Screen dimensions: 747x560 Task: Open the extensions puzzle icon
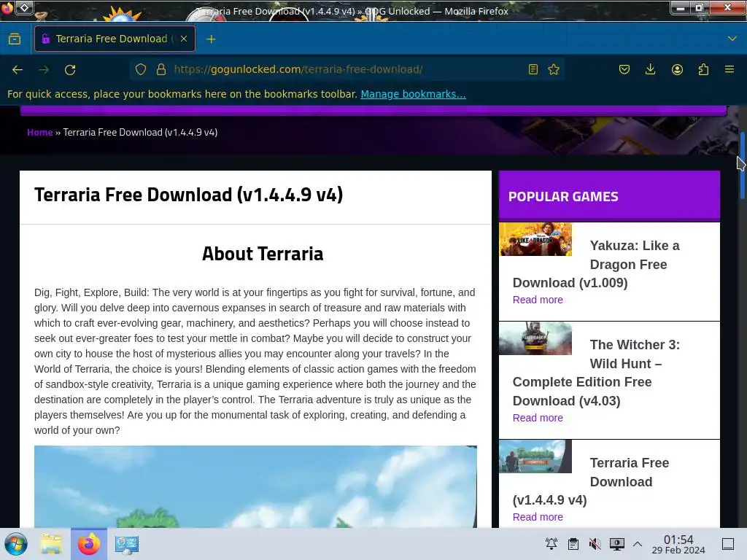(703, 69)
